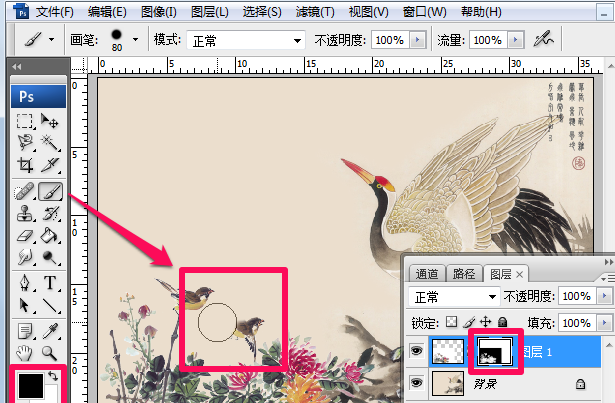Select the Type tool
The image size is (615, 403).
[x=50, y=283]
